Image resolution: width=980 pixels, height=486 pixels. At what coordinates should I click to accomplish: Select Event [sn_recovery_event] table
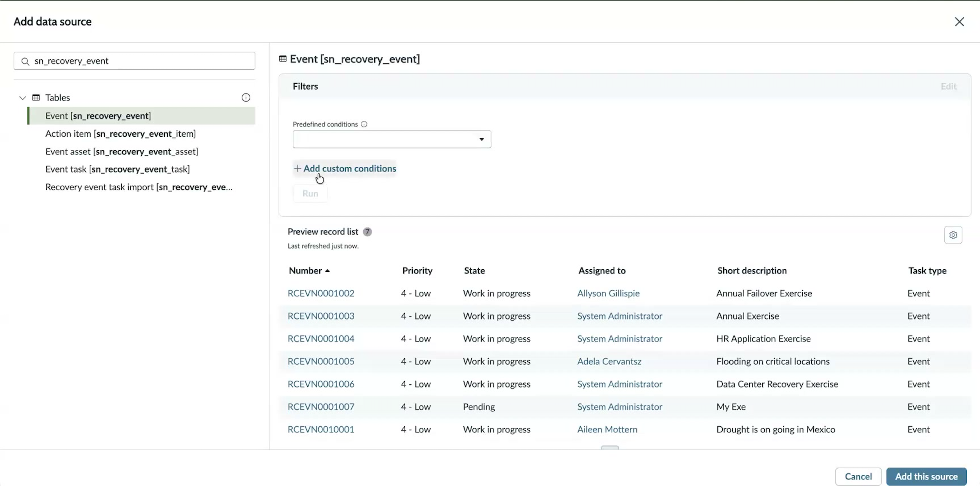141,116
